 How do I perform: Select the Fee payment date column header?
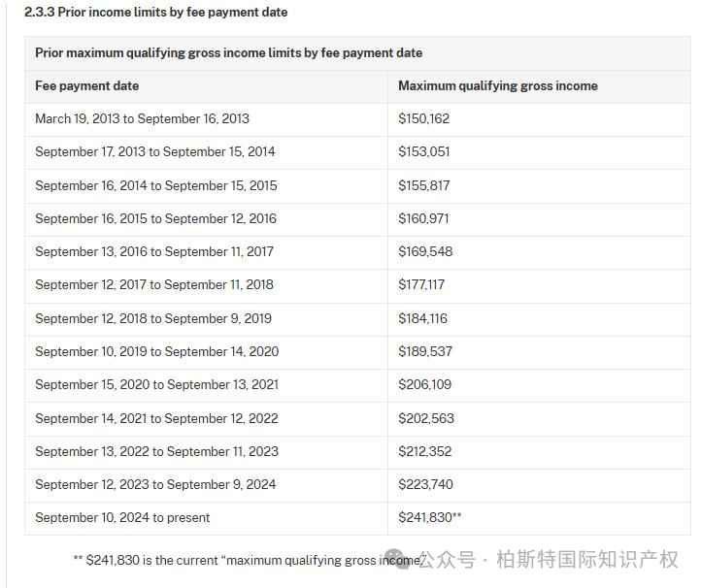click(x=86, y=85)
